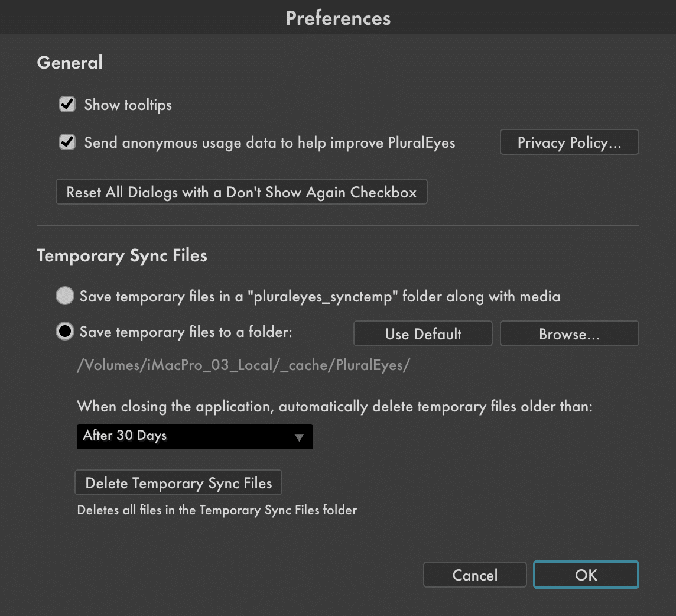
Task: Click the "Deletes all files" description text
Action: 217,510
